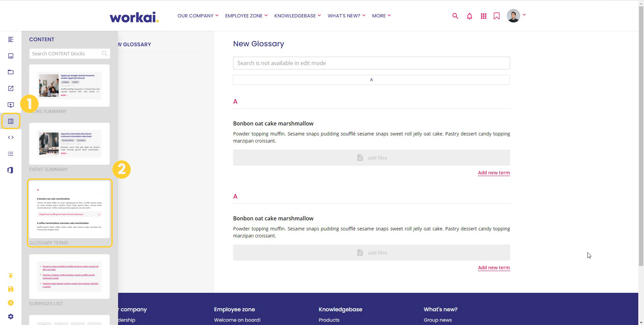This screenshot has width=644, height=325.
Task: Select the Glossary Terms block thumbnail
Action: click(x=69, y=209)
